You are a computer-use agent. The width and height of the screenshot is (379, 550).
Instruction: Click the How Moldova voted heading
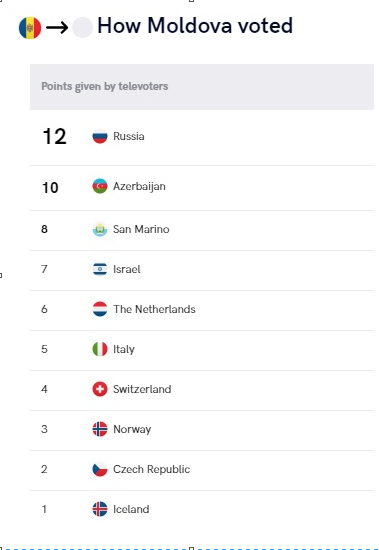[195, 26]
